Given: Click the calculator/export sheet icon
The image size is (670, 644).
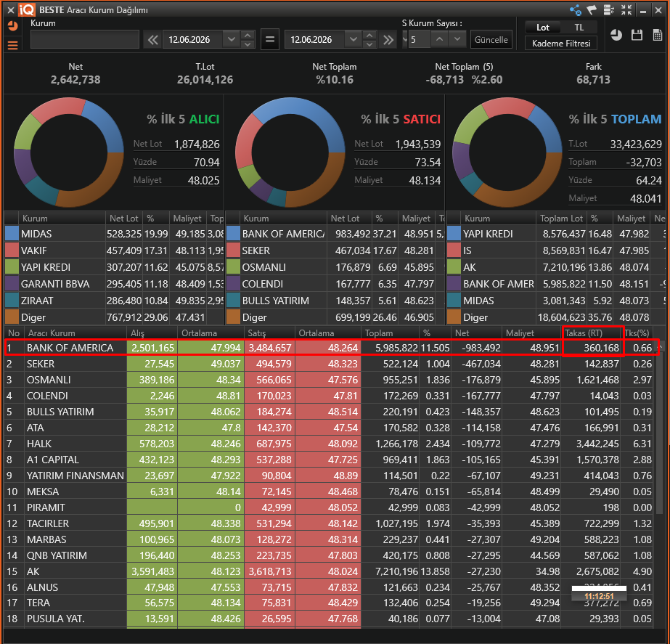Looking at the screenshot, I should pos(658,35).
